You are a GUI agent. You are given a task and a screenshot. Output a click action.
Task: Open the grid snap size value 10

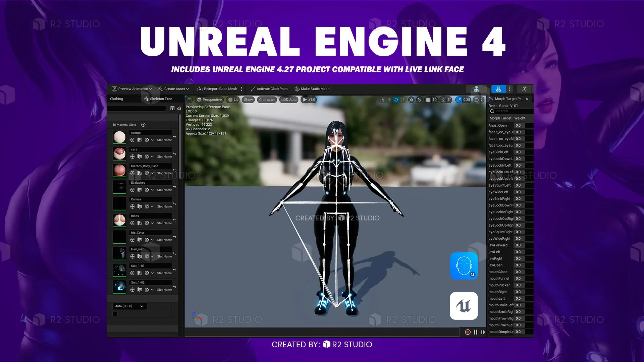pyautogui.click(x=434, y=100)
